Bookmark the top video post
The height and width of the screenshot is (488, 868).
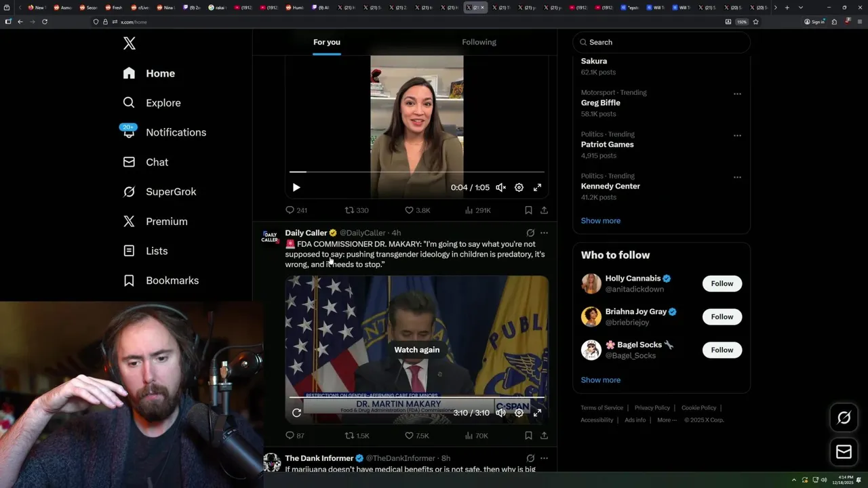coord(528,210)
